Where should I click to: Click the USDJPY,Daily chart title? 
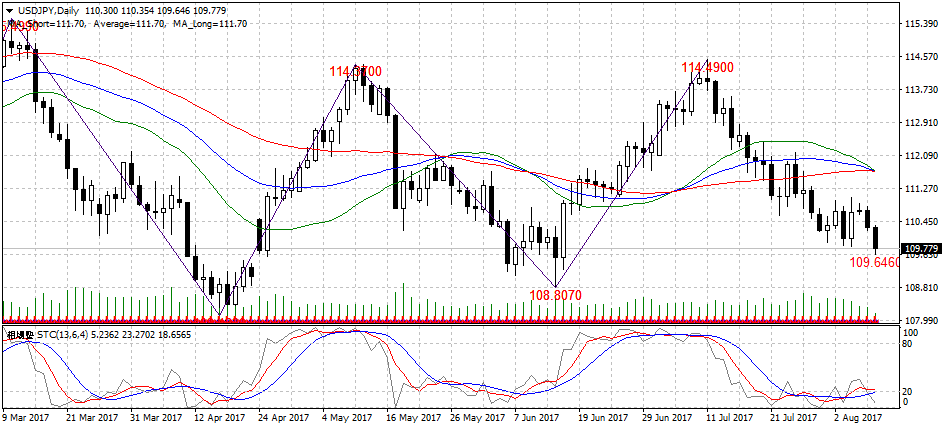50,9
